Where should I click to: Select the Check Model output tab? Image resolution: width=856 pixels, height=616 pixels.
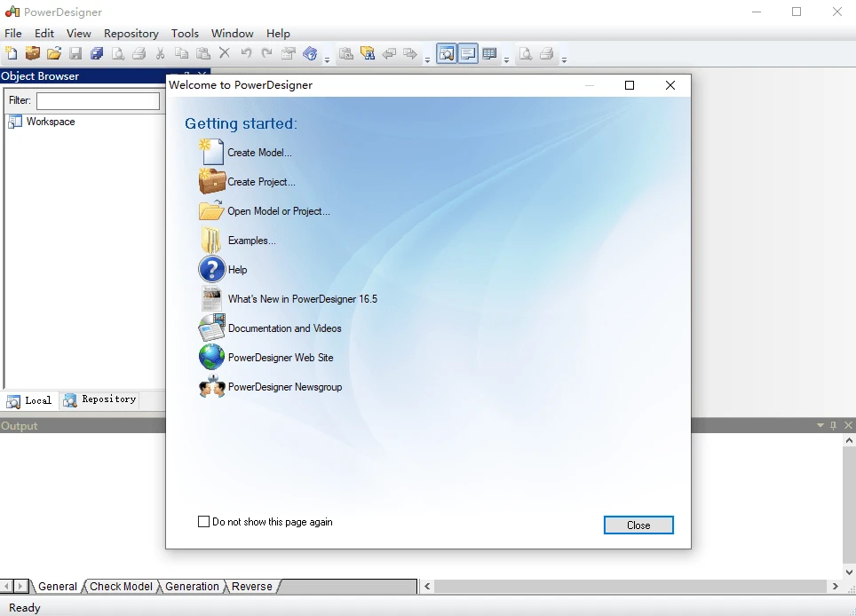click(x=121, y=587)
